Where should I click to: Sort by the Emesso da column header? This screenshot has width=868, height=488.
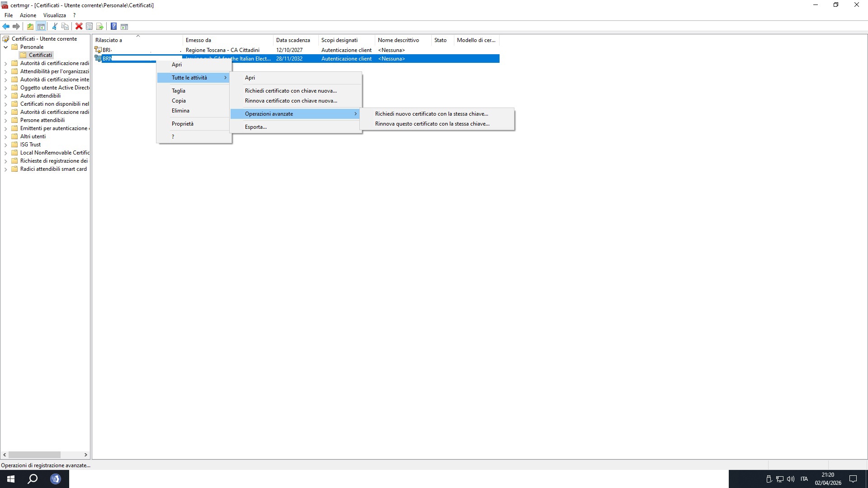[x=228, y=40]
